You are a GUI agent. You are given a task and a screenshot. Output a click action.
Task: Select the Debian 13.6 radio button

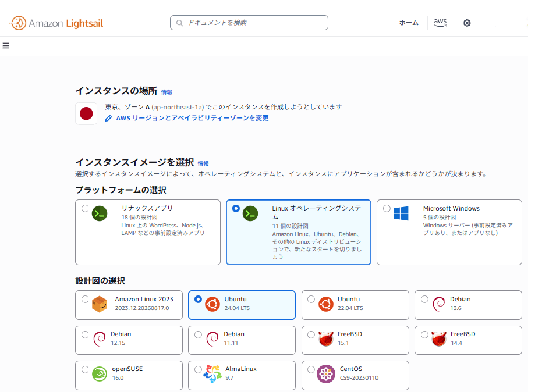pos(424,300)
